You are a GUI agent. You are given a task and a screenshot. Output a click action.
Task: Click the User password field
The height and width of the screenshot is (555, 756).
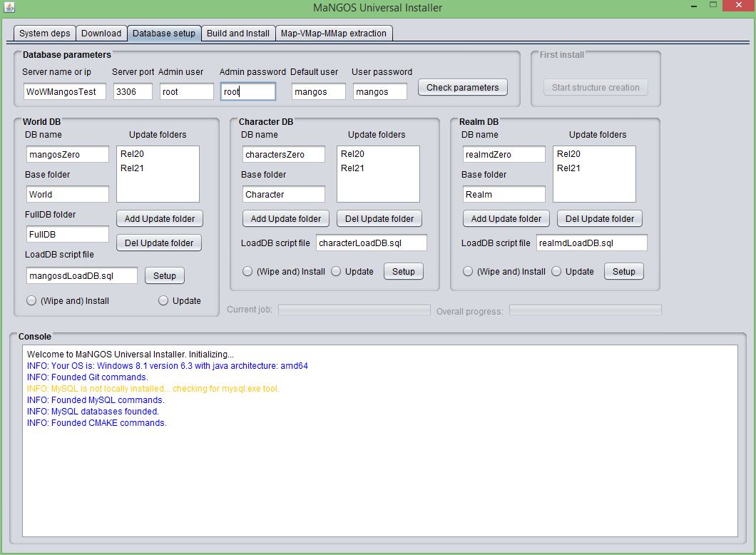click(x=380, y=91)
